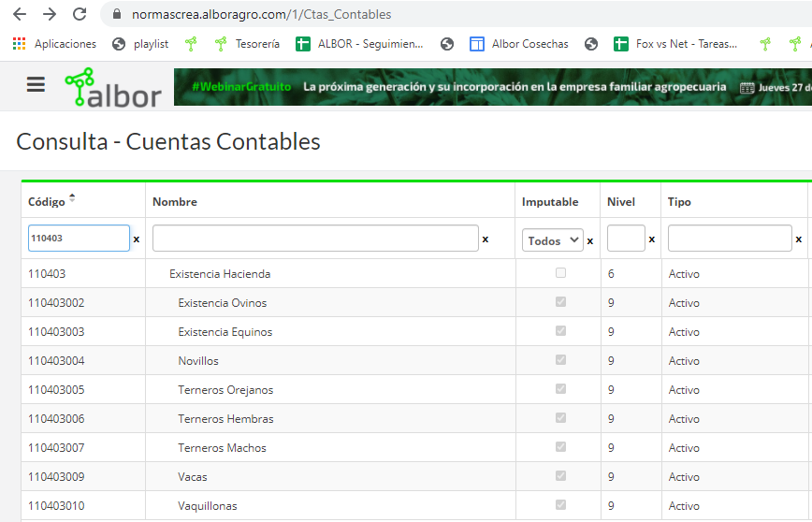Clear the Nombre filter with its x
The height and width of the screenshot is (522, 812).
pyautogui.click(x=486, y=239)
